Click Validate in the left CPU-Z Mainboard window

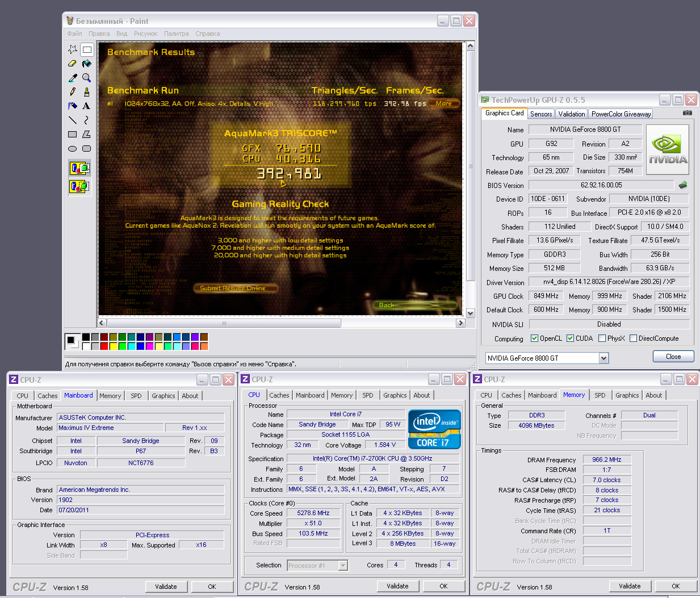click(166, 587)
